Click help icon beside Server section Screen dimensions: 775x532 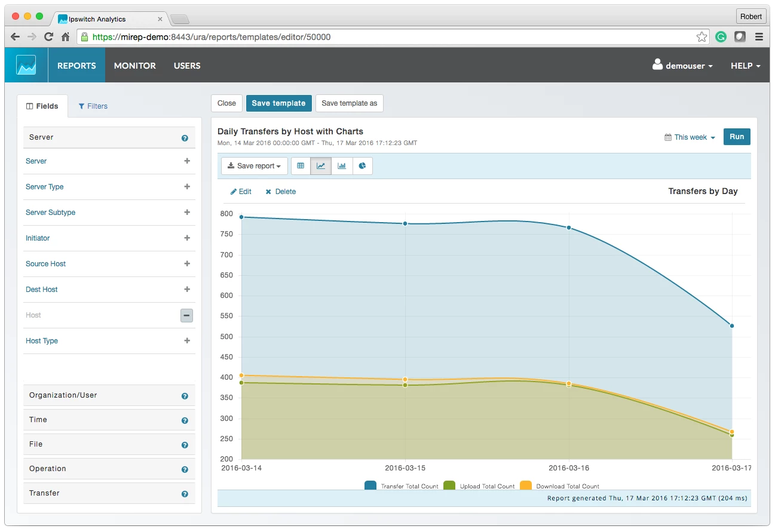(185, 138)
